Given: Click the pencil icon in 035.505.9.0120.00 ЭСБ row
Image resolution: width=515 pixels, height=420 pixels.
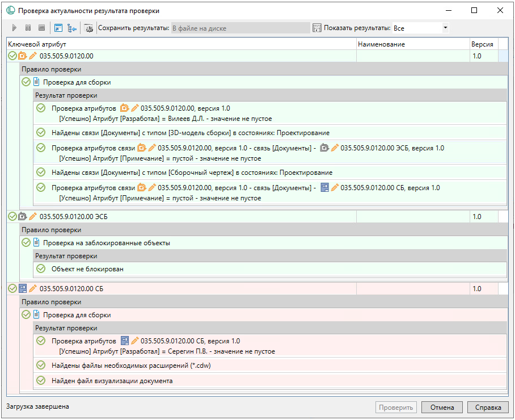Looking at the screenshot, I should point(33,216).
